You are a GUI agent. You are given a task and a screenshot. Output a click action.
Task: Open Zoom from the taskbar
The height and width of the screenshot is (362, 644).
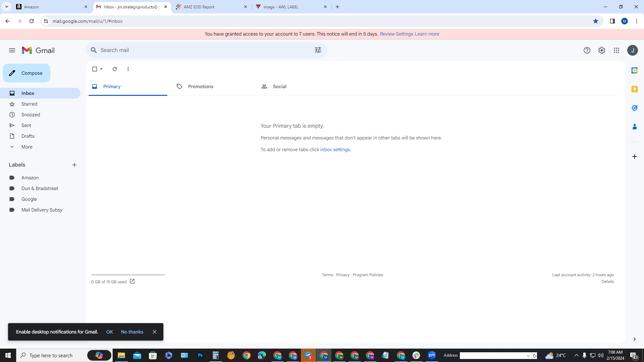(x=432, y=355)
